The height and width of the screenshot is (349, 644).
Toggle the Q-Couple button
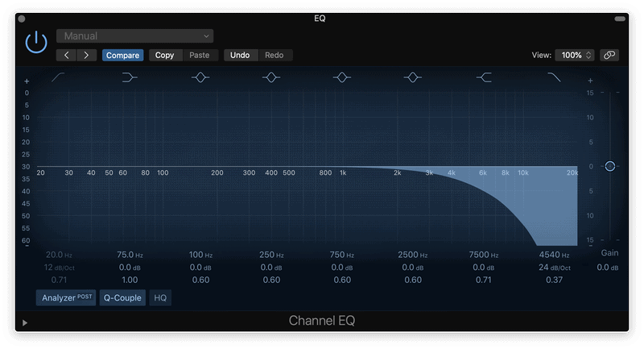click(122, 297)
